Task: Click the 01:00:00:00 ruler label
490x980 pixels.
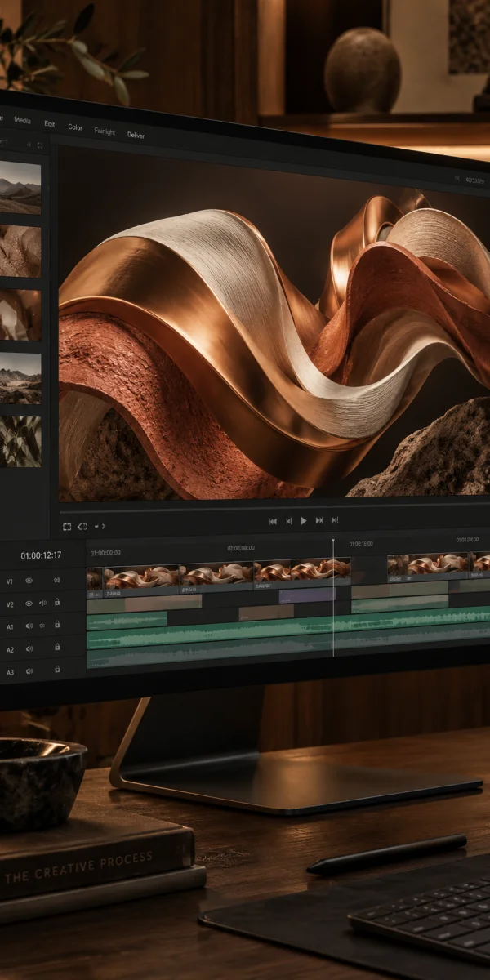Action: coord(105,553)
